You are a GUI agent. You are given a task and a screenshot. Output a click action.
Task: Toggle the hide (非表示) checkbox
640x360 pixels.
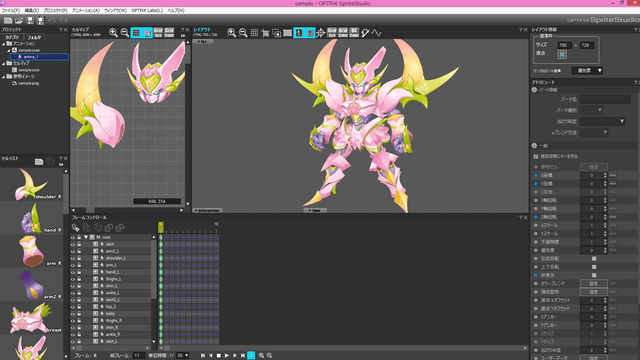pos(594,275)
